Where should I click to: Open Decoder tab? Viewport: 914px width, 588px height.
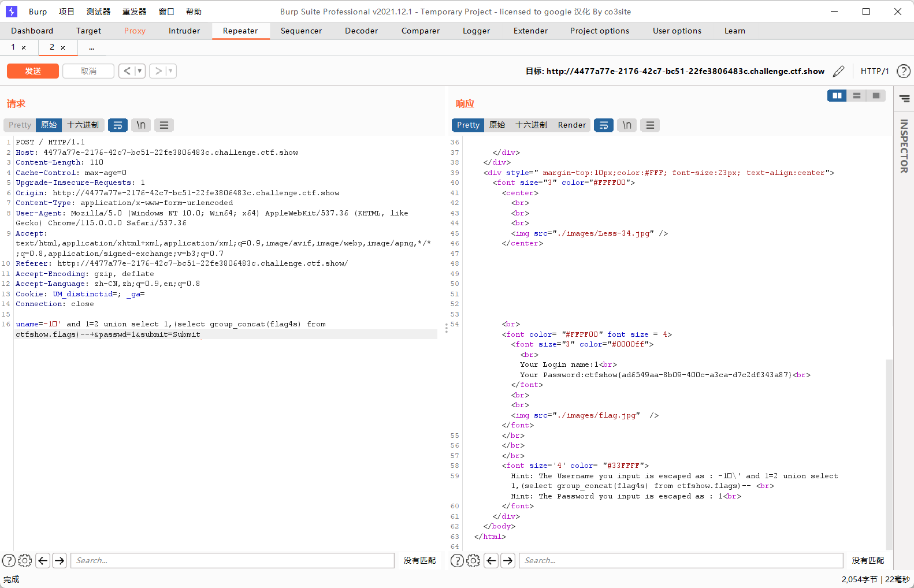click(x=361, y=31)
